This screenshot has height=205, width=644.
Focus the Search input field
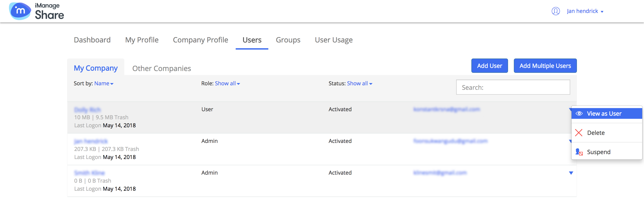513,87
